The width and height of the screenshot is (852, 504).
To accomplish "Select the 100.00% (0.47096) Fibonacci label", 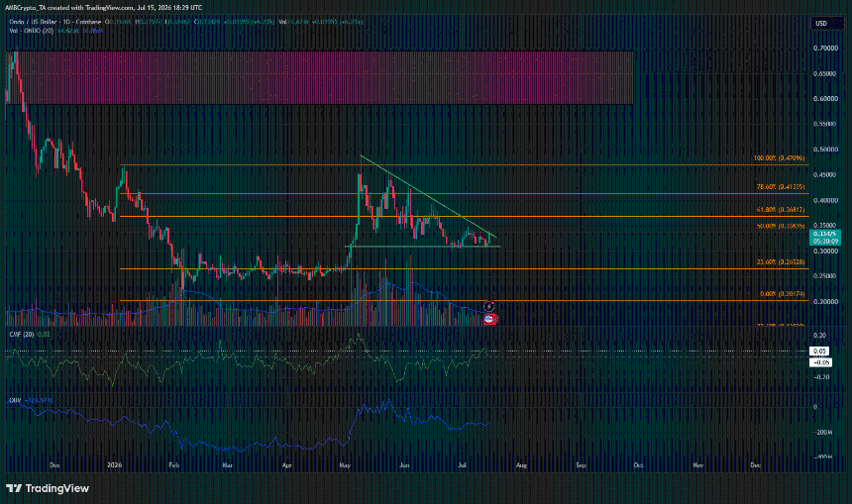I will tap(780, 158).
